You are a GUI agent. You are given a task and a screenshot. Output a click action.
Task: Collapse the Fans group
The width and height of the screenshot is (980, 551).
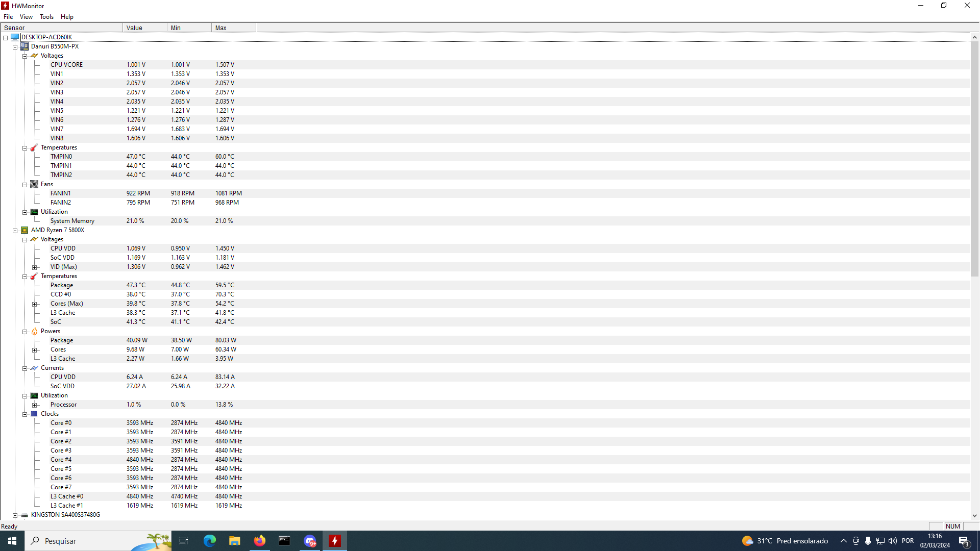pos(24,185)
